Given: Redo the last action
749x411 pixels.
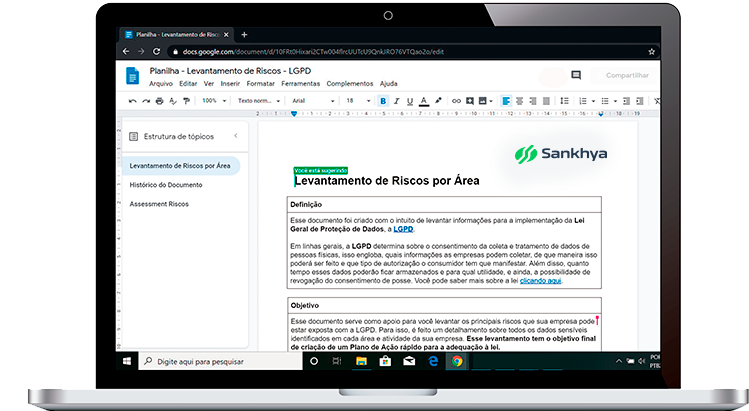Looking at the screenshot, I should pos(146,101).
